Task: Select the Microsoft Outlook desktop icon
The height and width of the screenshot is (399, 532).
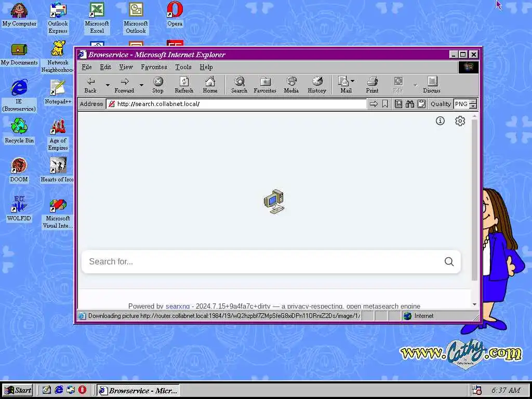Action: 136,18
